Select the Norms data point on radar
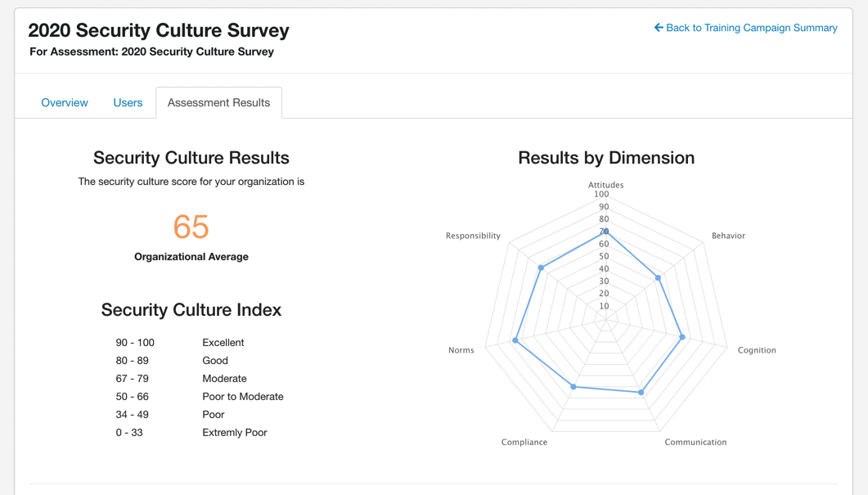This screenshot has height=495, width=868. point(515,340)
